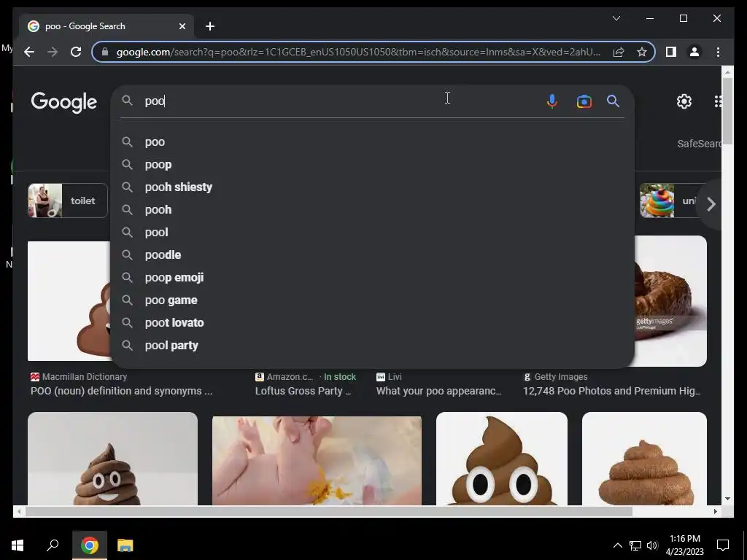Open the taskbar clock and date
This screenshot has height=560, width=747.
click(x=684, y=545)
